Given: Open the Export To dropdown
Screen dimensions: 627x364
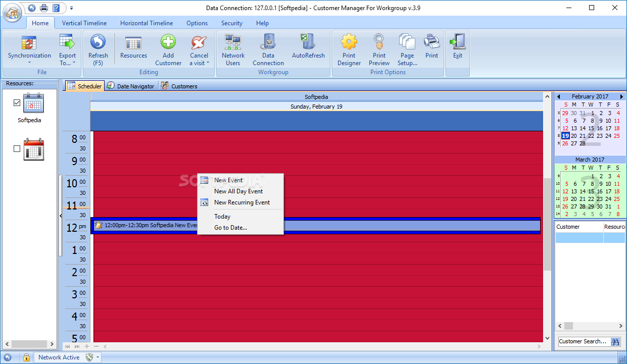Looking at the screenshot, I should [x=67, y=49].
